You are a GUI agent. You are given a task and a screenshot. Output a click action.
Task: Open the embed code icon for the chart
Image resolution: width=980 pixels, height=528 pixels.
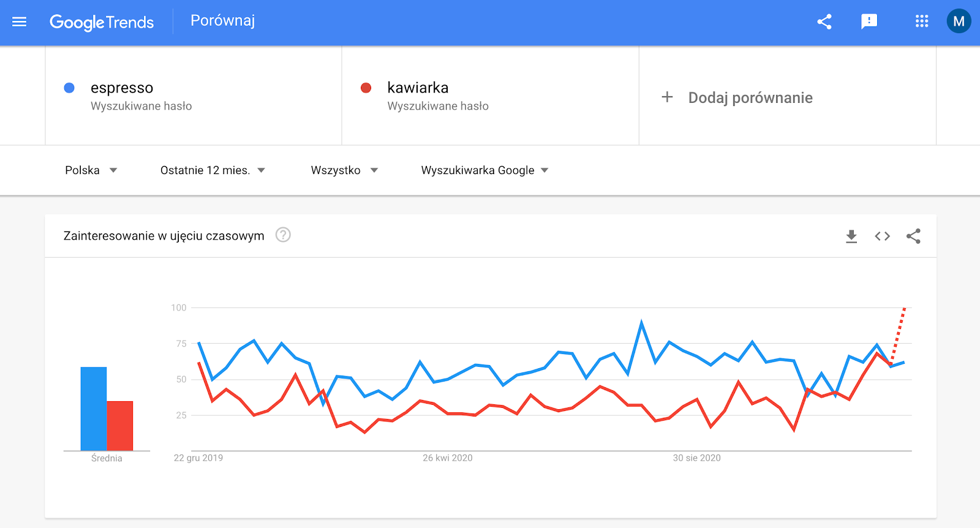[x=882, y=235]
